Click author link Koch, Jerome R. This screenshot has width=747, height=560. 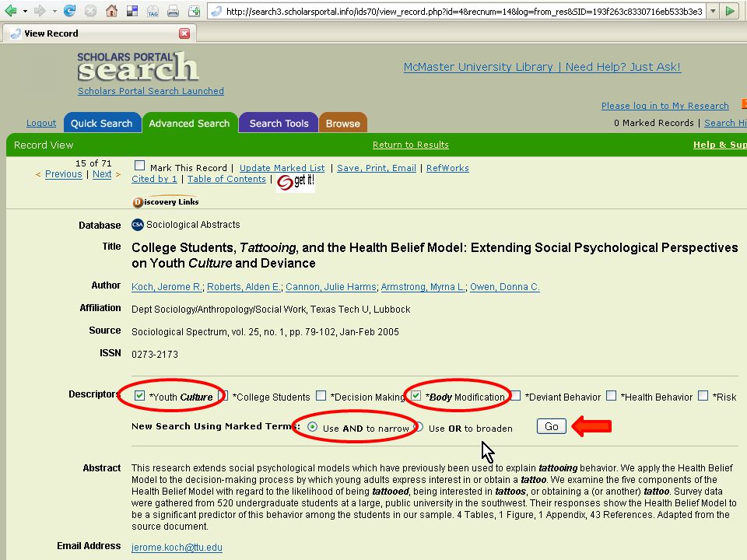click(x=167, y=287)
